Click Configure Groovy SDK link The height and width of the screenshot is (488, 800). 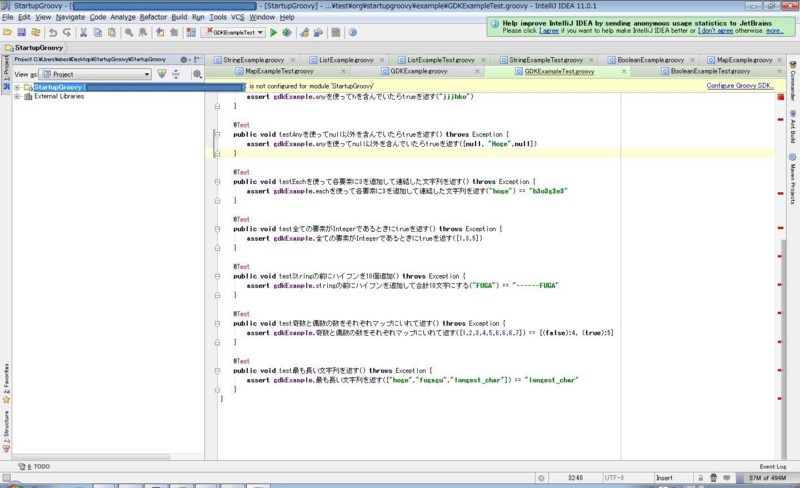tap(740, 86)
